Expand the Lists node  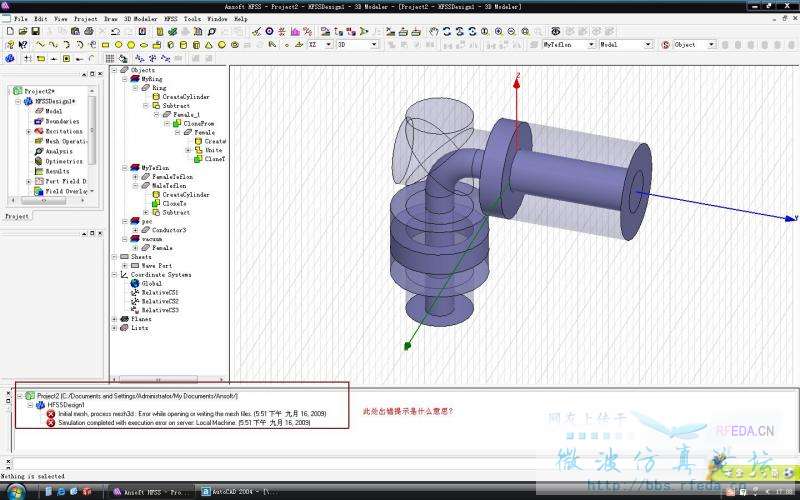(114, 328)
